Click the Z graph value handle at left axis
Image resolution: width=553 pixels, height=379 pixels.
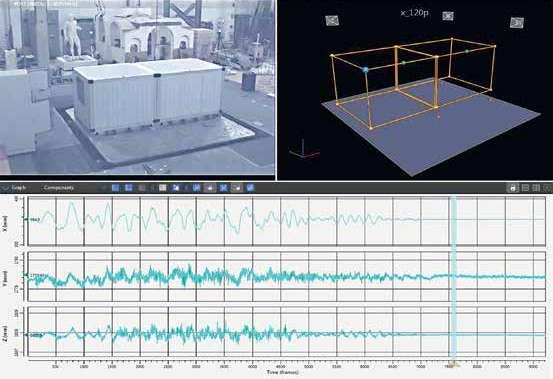tap(35, 335)
